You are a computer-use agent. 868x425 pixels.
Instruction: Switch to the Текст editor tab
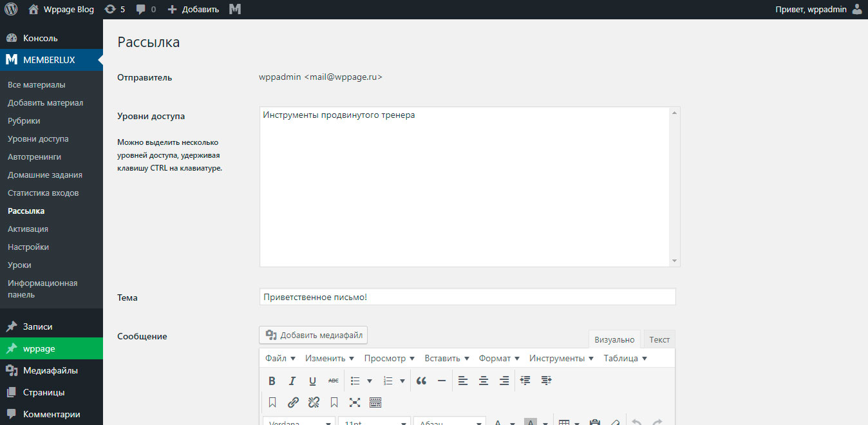pos(659,339)
